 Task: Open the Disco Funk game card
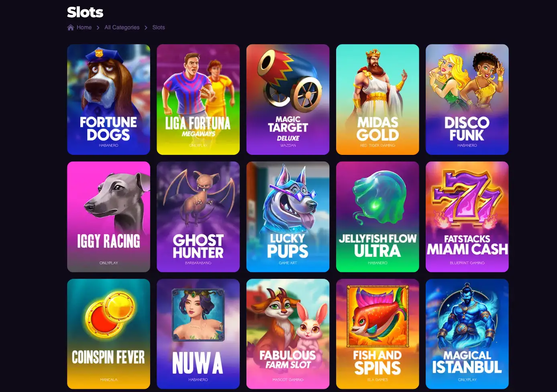coord(467,100)
